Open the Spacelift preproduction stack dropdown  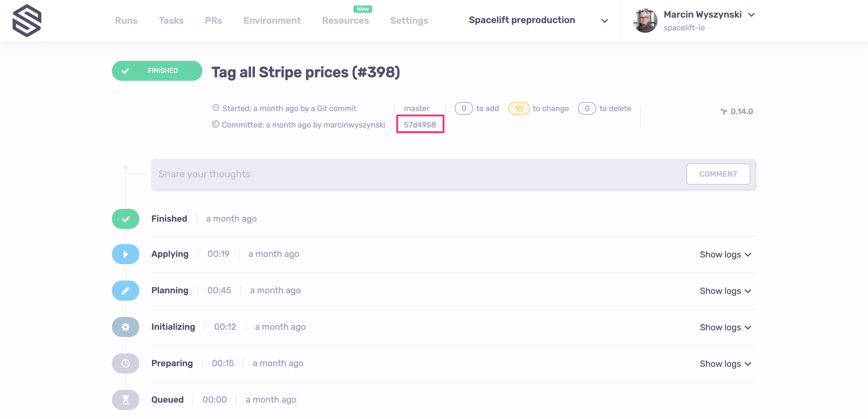click(604, 21)
